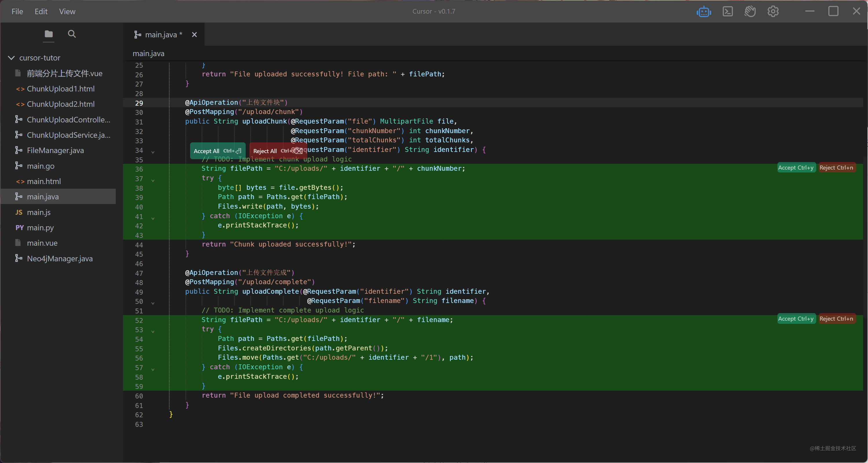Image resolution: width=868 pixels, height=463 pixels.
Task: Fold code at line 34
Action: 153,152
